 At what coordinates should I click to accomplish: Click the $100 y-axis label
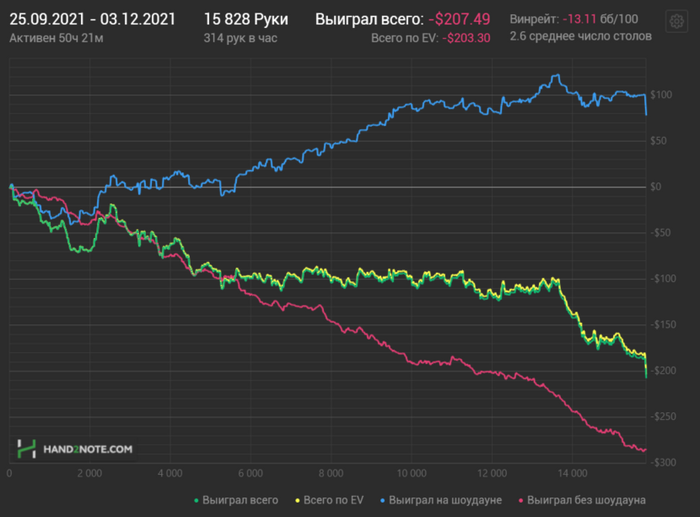(661, 95)
